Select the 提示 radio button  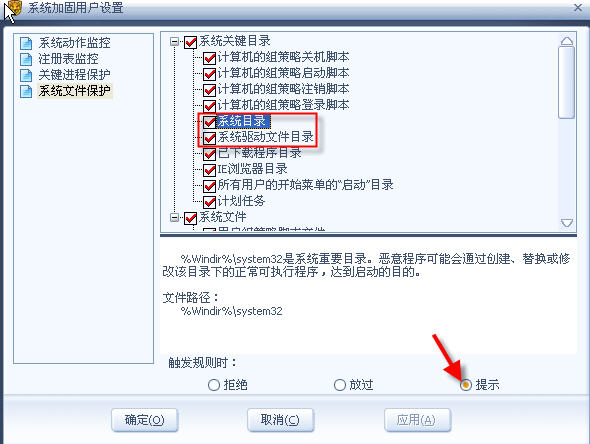[x=466, y=385]
